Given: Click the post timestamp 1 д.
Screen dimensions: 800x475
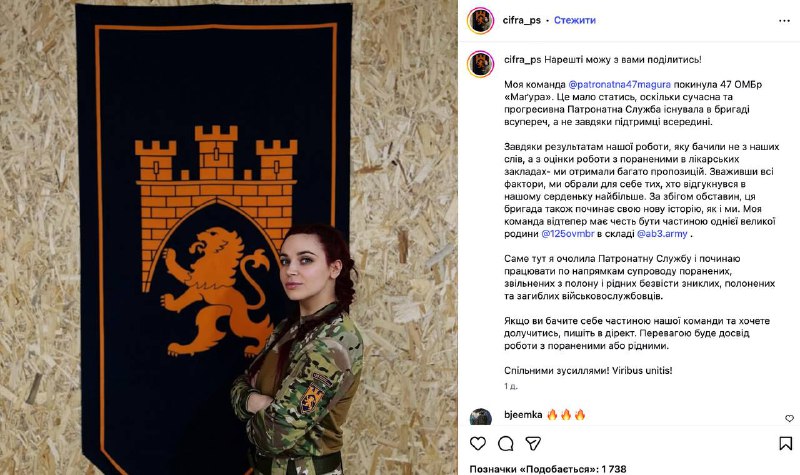Looking at the screenshot, I should (x=511, y=386).
